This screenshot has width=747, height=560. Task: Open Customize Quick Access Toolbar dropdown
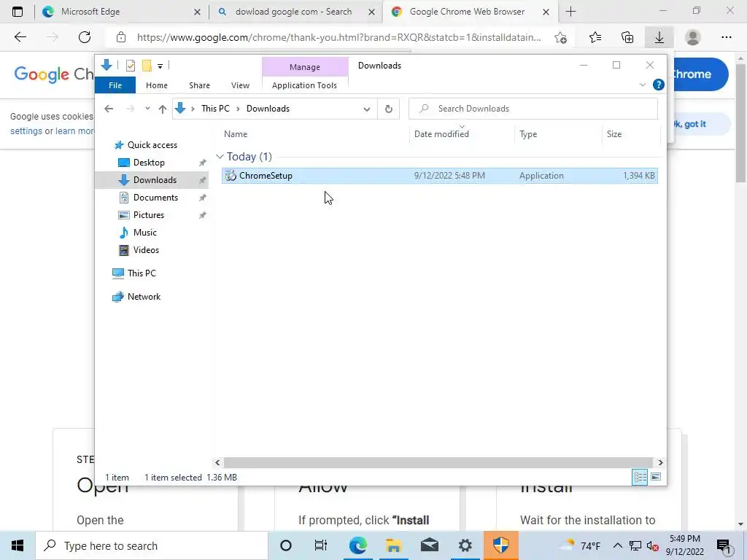point(160,66)
